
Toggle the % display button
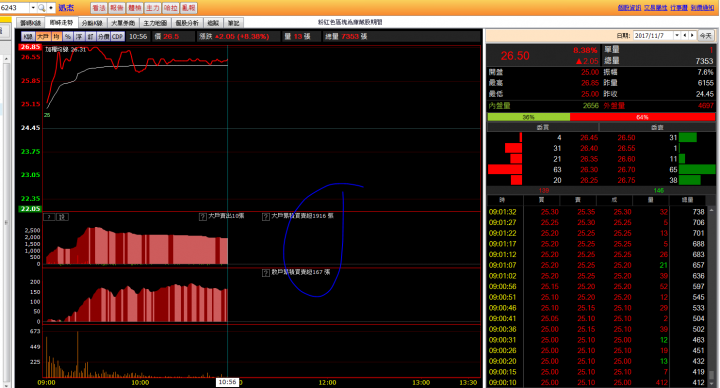tap(68, 36)
